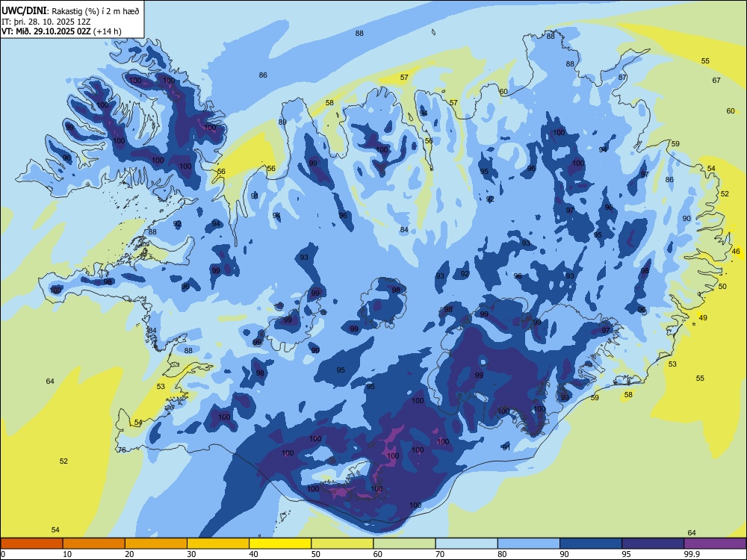Click the navy 95–99.9 legend swatch

click(653, 544)
